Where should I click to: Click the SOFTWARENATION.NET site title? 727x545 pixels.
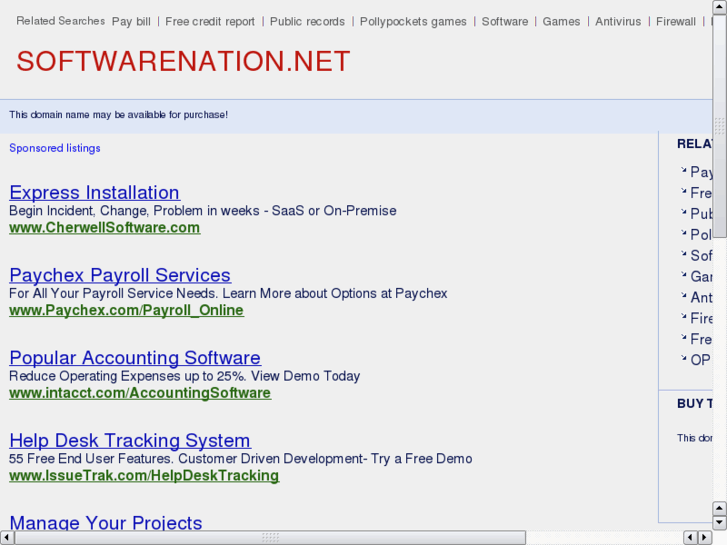[x=183, y=61]
